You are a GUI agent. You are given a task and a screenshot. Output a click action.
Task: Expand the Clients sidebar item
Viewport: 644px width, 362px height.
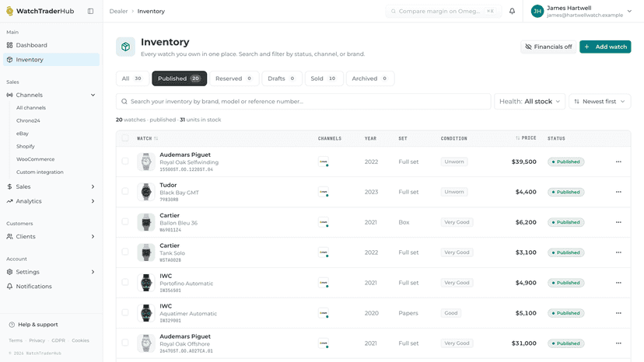pyautogui.click(x=93, y=236)
